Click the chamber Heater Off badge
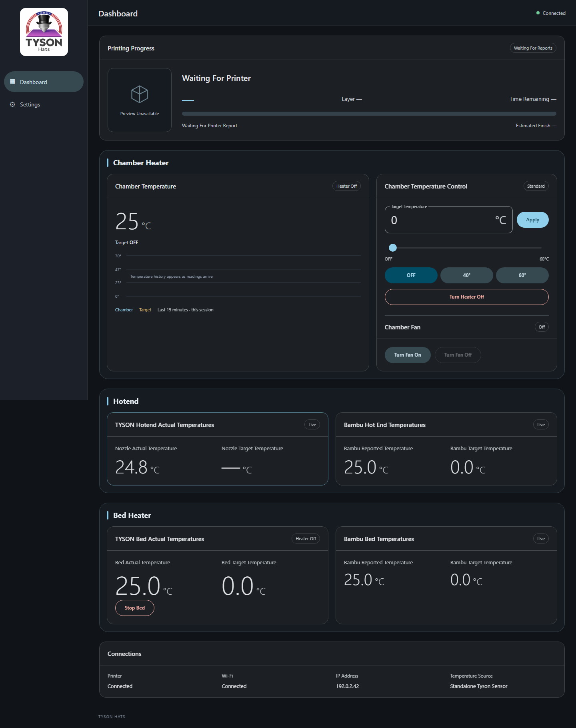The image size is (576, 728). (x=346, y=186)
